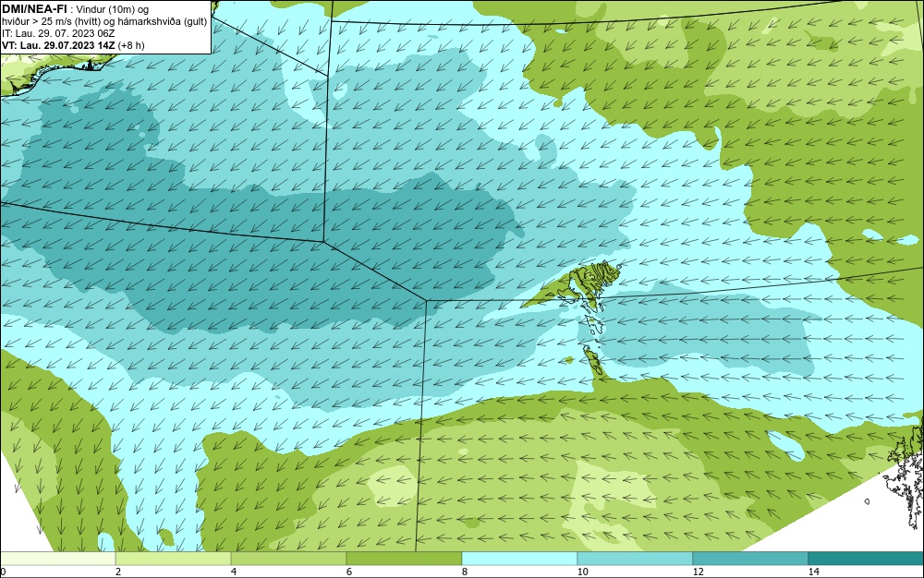Select the darkest teal swatch above 14 m/s
This screenshot has width=924, height=578.
tap(867, 559)
